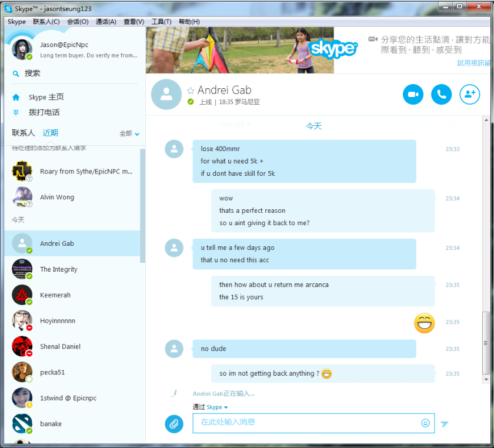Open the 联系人(C) menu
This screenshot has width=494, height=448.
[x=46, y=22]
